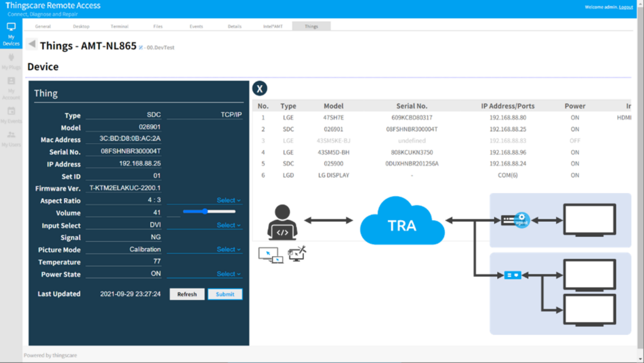Viewport: 644px width, 363px height.
Task: Click the Logout link
Action: pos(626,7)
